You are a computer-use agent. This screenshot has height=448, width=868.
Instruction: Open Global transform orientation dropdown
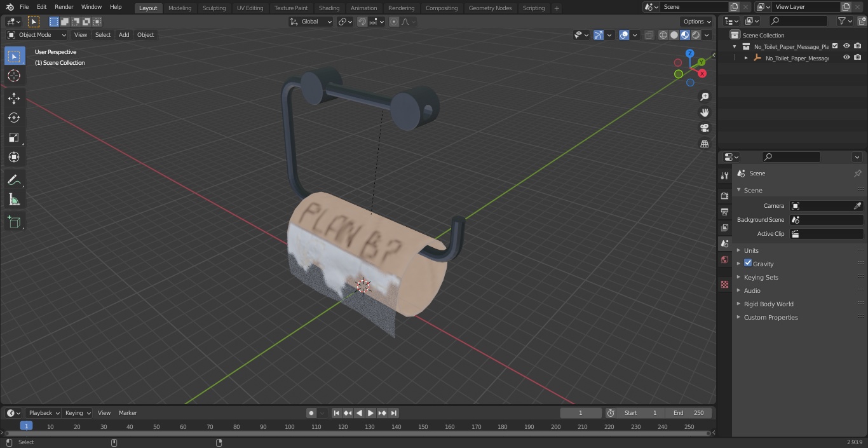(311, 22)
